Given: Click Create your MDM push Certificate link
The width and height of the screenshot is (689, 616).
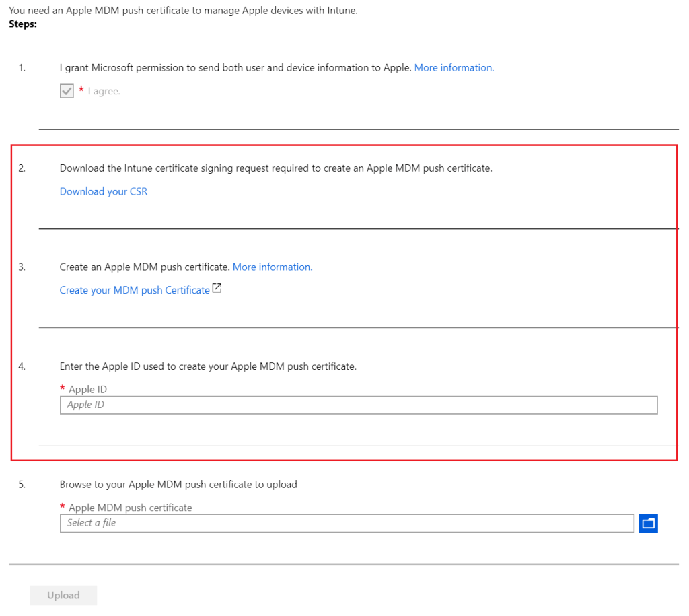Looking at the screenshot, I should [x=135, y=290].
